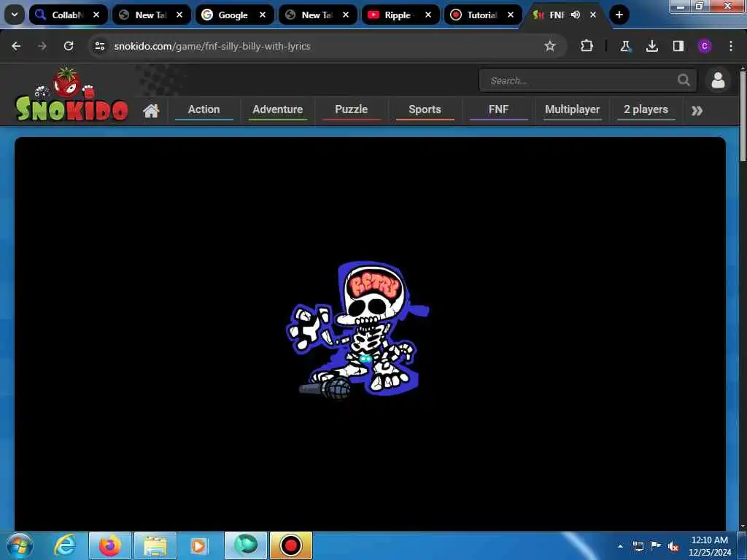The image size is (747, 560).
Task: Click the search magnifier icon
Action: [x=684, y=80]
